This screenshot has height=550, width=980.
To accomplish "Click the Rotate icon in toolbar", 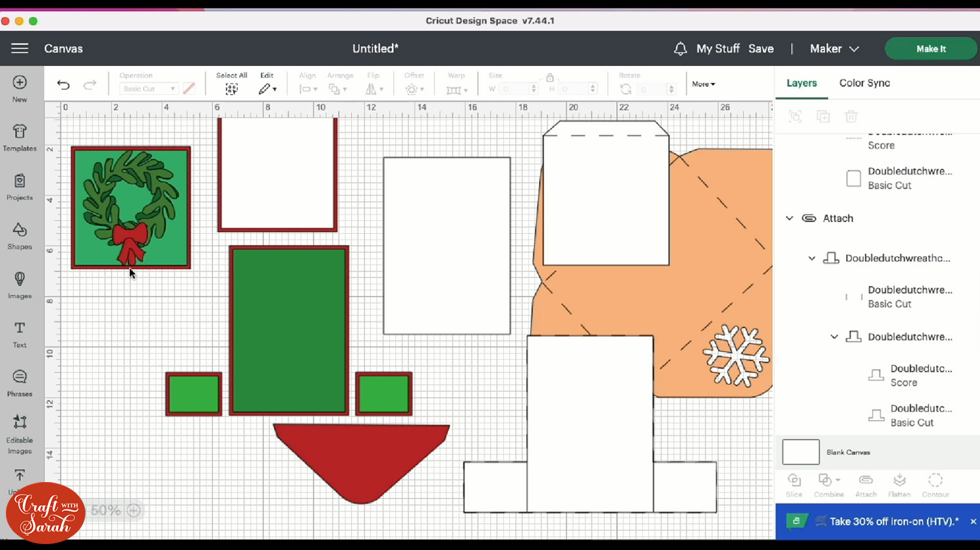I will (626, 89).
